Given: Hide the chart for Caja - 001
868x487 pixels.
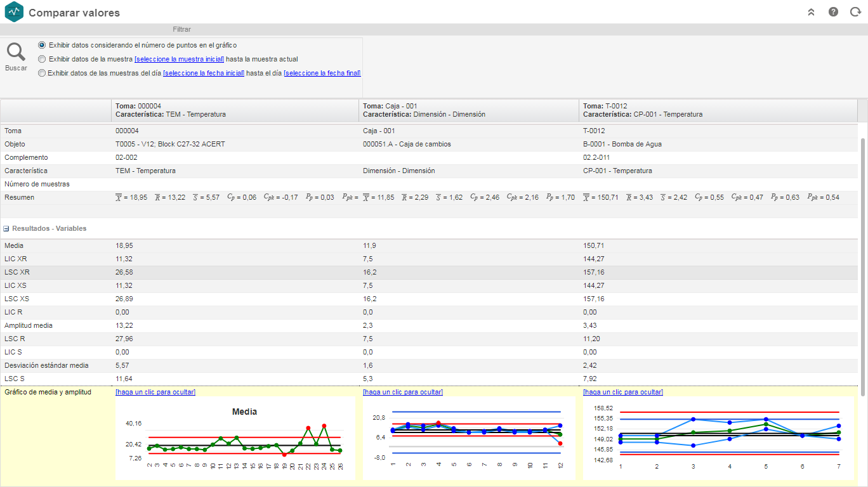Looking at the screenshot, I should pos(403,392).
